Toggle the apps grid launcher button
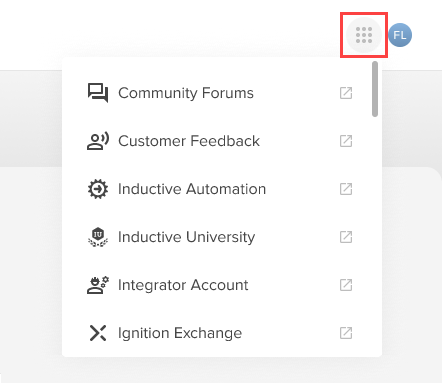This screenshot has height=383, width=442. pyautogui.click(x=364, y=35)
